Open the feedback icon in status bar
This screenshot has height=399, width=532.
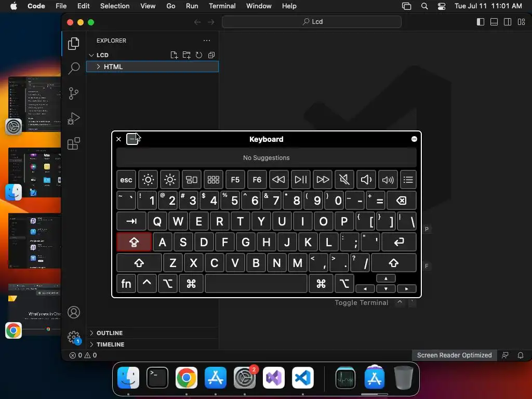[505, 355]
